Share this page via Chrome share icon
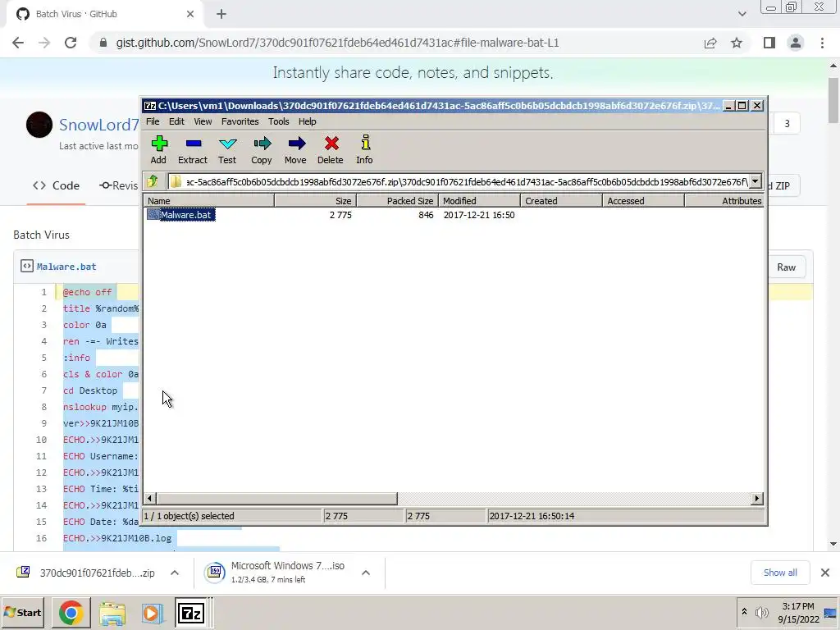The height and width of the screenshot is (630, 840). (x=710, y=43)
